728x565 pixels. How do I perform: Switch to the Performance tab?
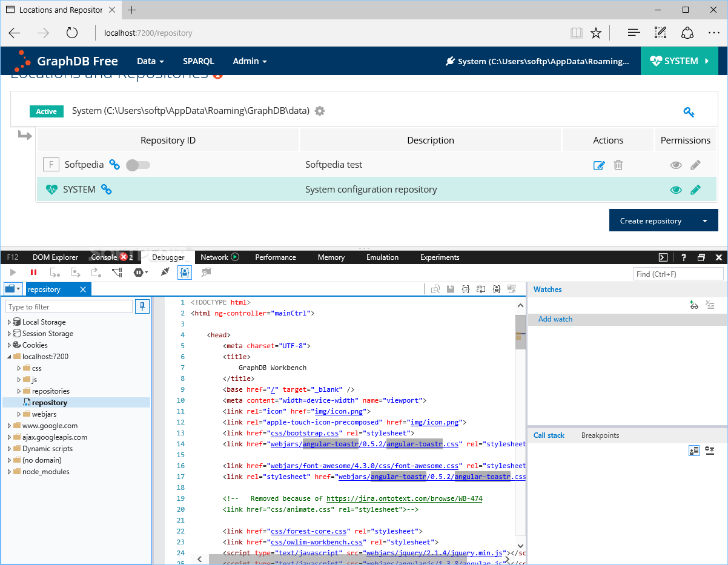pyautogui.click(x=276, y=257)
